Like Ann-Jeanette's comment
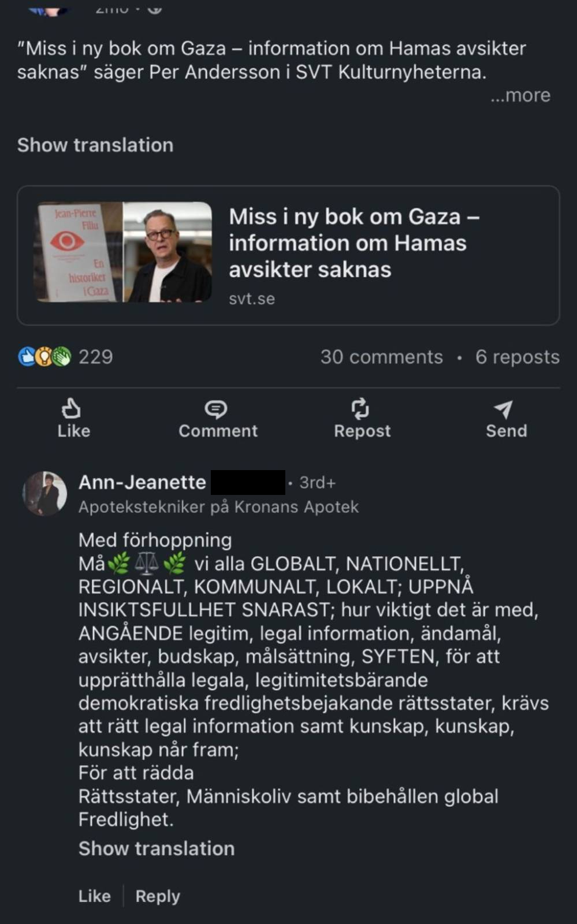 [x=95, y=896]
